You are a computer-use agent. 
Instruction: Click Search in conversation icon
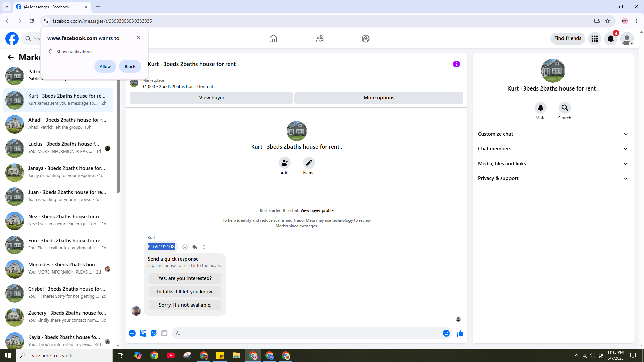click(565, 108)
